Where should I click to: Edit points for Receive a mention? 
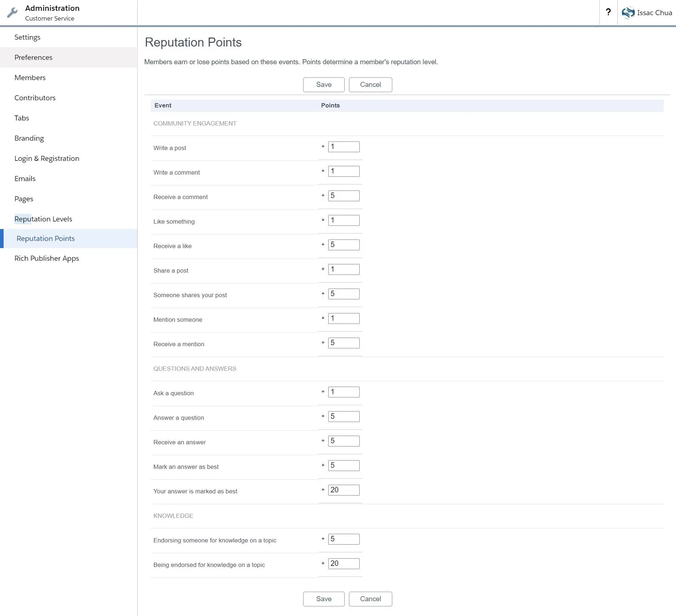(344, 343)
